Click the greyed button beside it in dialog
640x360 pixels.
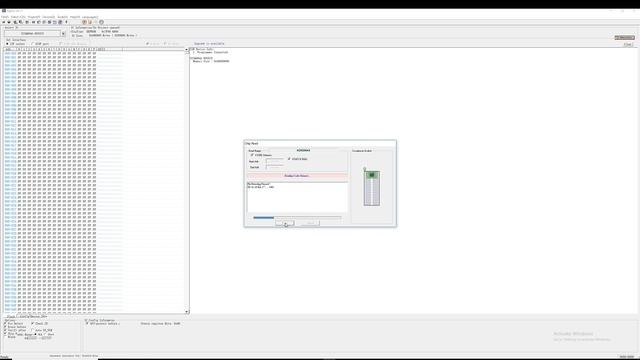[x=310, y=223]
